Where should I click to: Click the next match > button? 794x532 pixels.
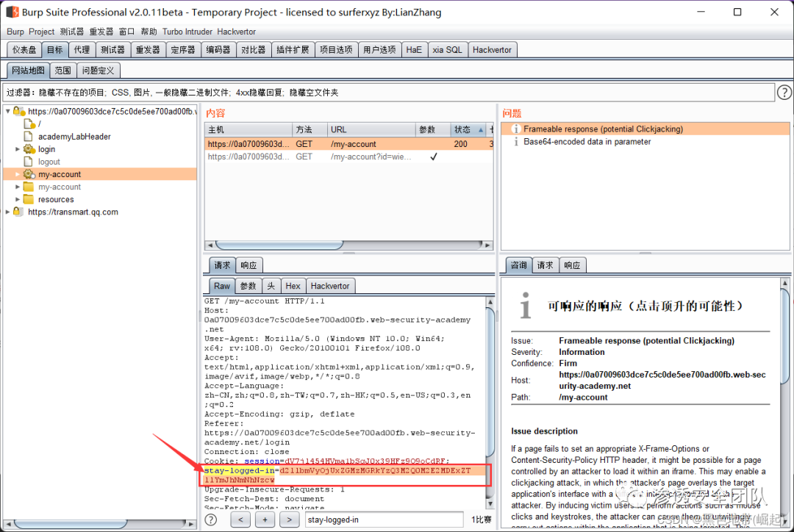(289, 520)
